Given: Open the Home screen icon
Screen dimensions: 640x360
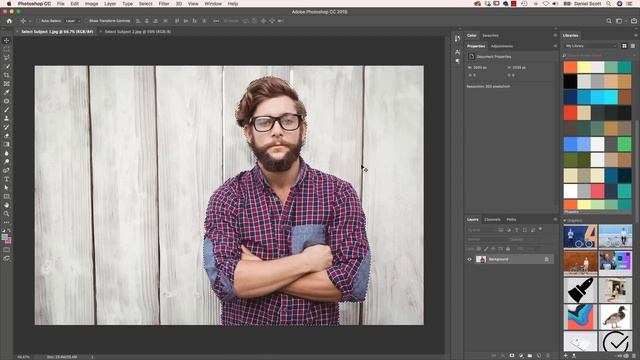Looking at the screenshot, I should (x=9, y=21).
